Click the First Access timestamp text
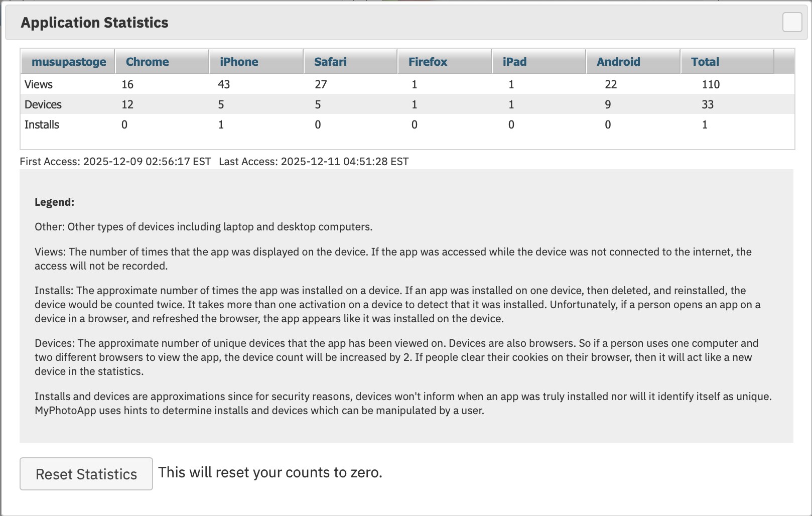The image size is (812, 516). pos(115,162)
